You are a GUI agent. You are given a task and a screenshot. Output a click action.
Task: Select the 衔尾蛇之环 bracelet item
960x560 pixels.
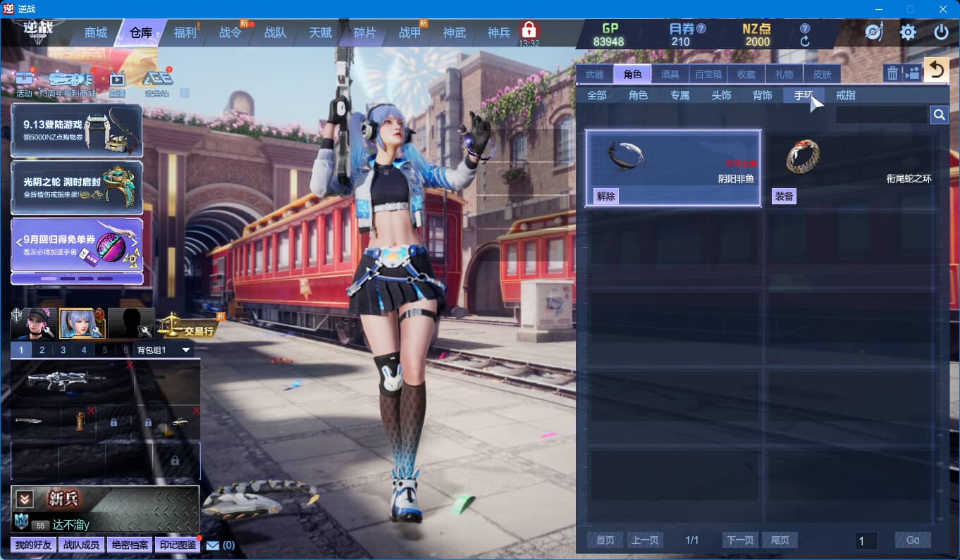tap(851, 168)
